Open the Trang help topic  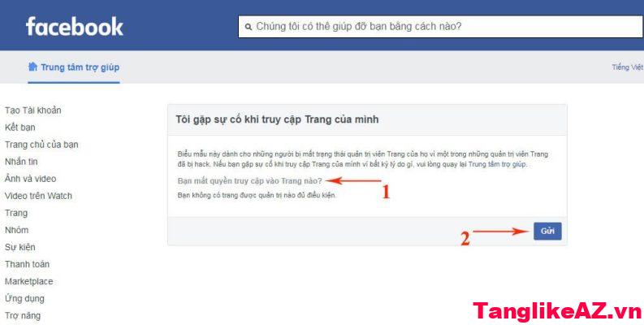point(16,213)
